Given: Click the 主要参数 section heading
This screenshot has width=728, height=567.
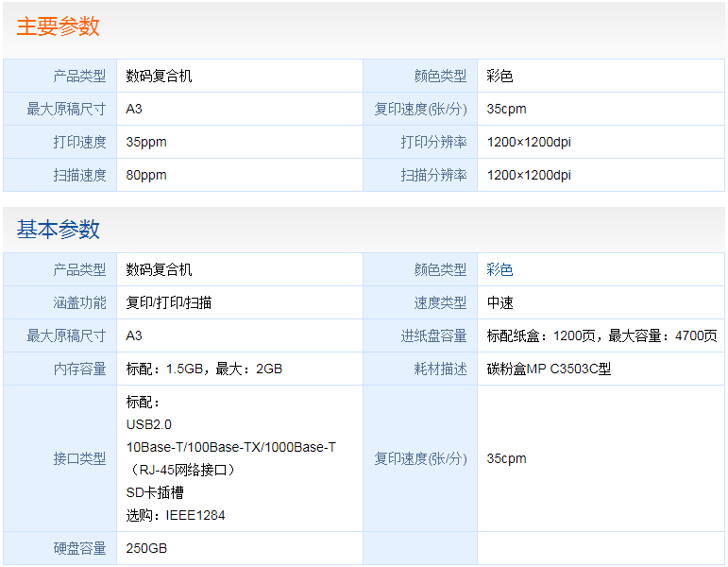Looking at the screenshot, I should [x=58, y=27].
